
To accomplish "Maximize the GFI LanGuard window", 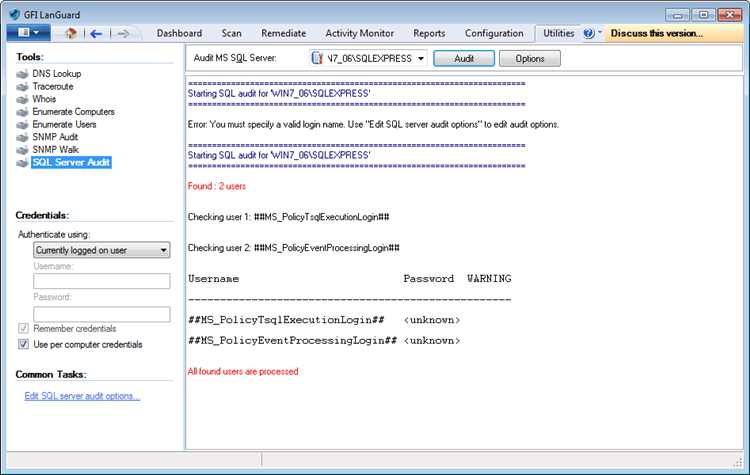I will click(703, 15).
